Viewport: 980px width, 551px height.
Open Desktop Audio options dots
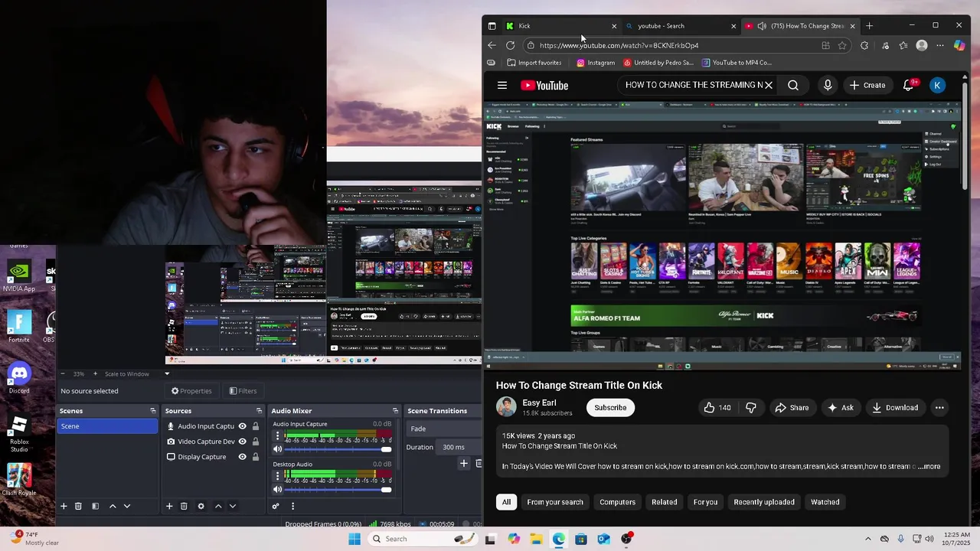(277, 476)
